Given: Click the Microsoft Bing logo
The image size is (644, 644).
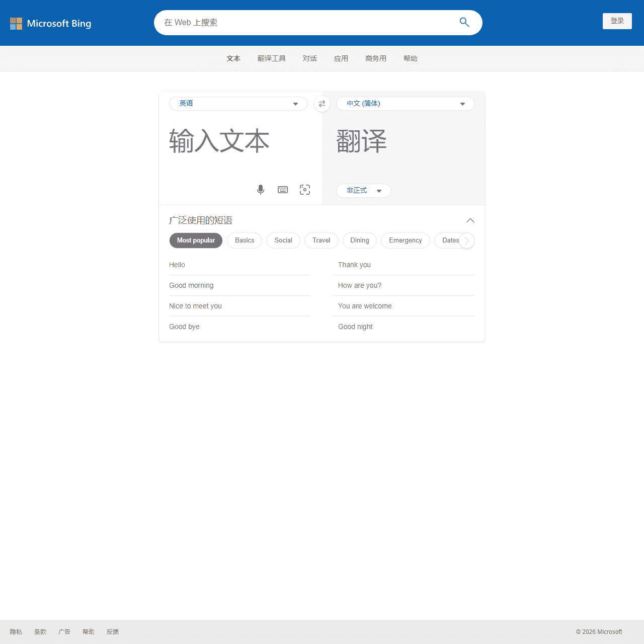Looking at the screenshot, I should (x=50, y=24).
